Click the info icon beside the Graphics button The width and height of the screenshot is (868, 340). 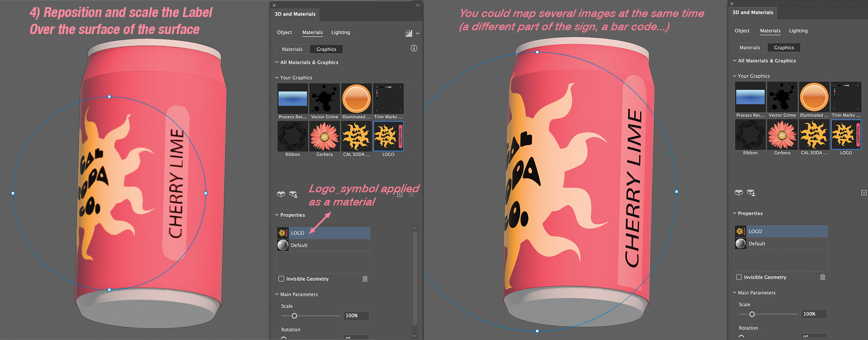(414, 48)
